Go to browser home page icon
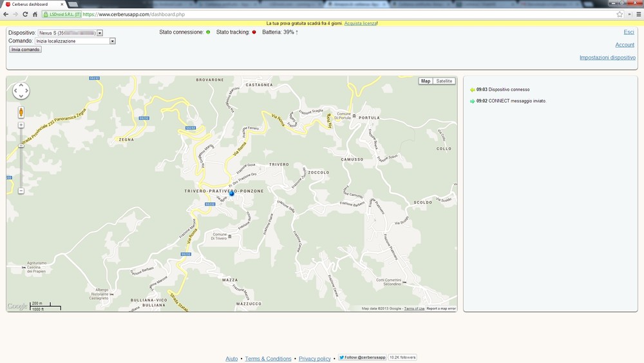The width and height of the screenshot is (644, 363). click(35, 14)
